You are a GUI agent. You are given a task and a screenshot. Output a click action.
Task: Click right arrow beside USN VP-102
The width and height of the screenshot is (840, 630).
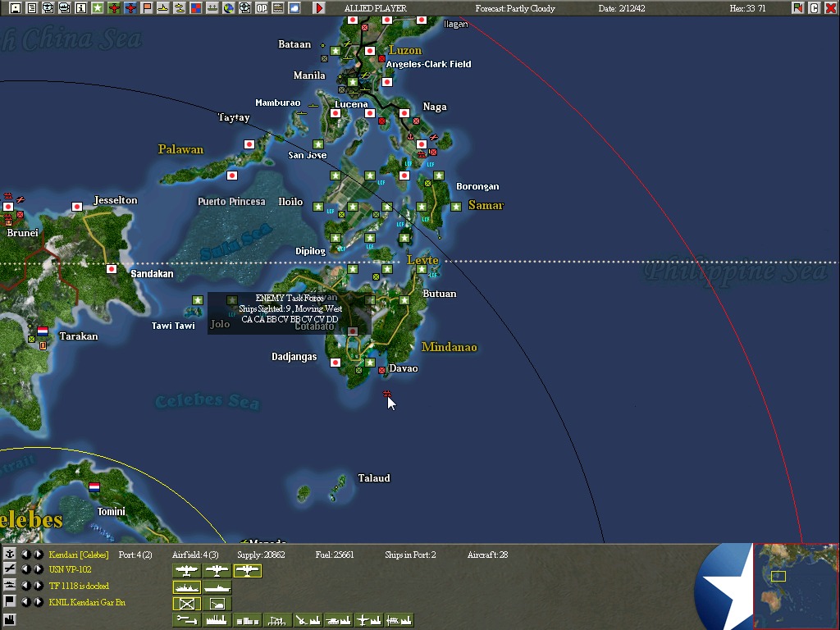[38, 569]
